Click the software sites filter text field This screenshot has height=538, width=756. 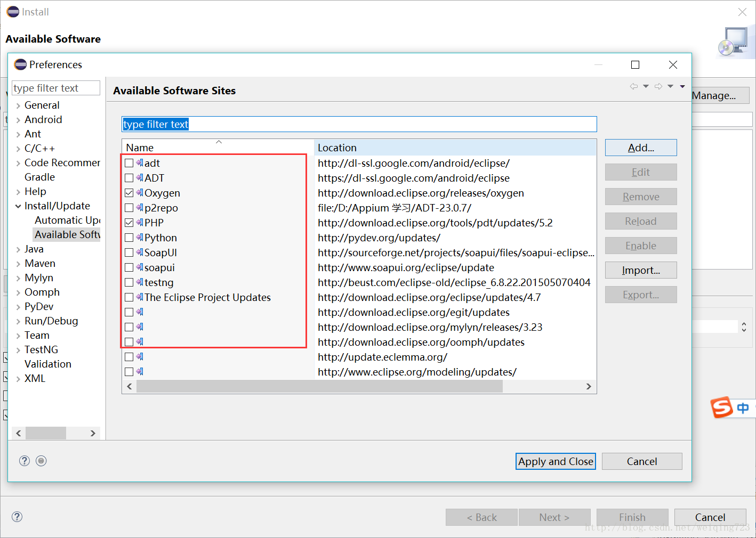pyautogui.click(x=359, y=124)
